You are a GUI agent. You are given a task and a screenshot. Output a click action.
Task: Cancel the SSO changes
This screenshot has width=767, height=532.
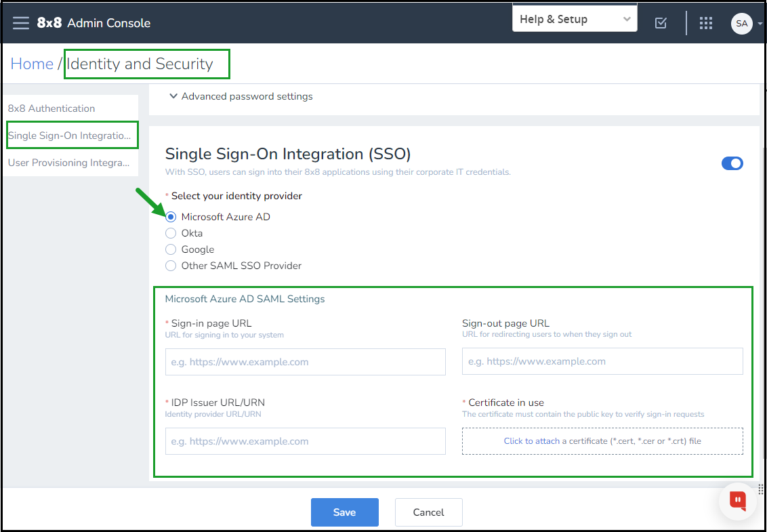[x=428, y=512]
